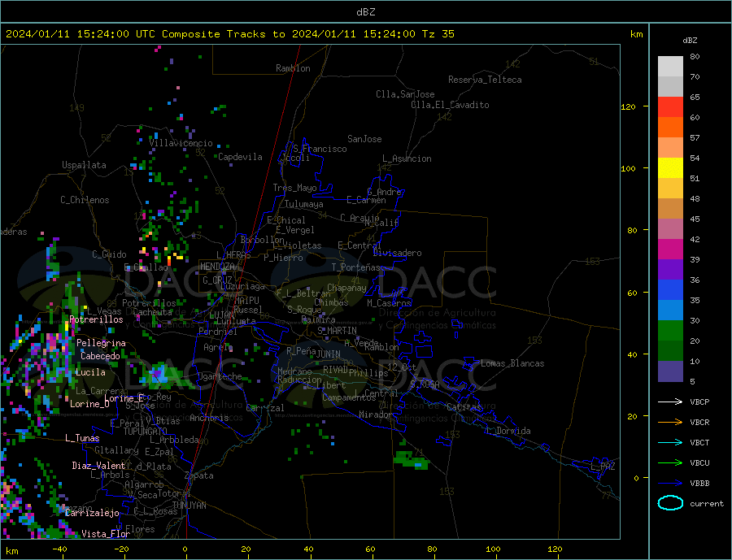Click the timestamp header 2024/01/11 15:24:00 UTC

coord(73,34)
